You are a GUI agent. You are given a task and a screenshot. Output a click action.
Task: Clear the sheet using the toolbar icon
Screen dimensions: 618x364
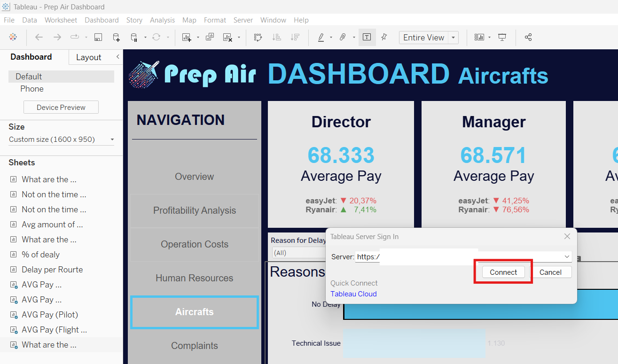point(228,37)
